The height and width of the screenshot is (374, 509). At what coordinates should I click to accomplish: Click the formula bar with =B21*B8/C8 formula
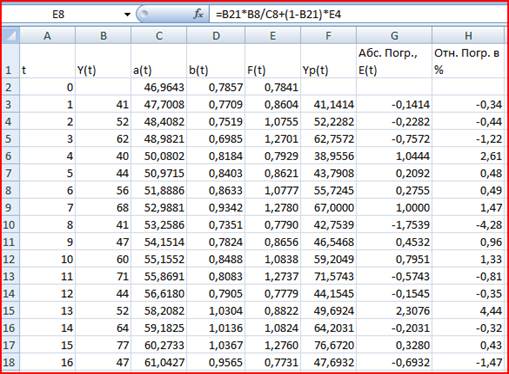pos(357,14)
